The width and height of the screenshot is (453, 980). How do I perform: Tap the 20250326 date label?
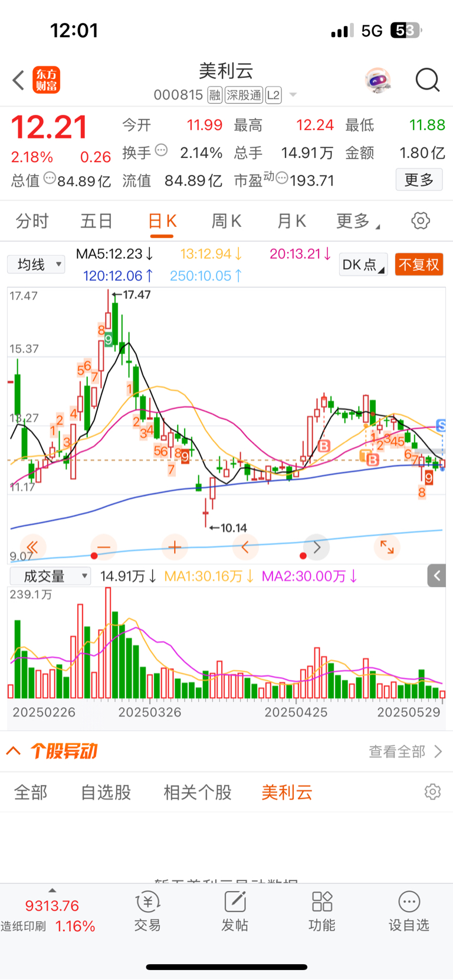pyautogui.click(x=150, y=712)
